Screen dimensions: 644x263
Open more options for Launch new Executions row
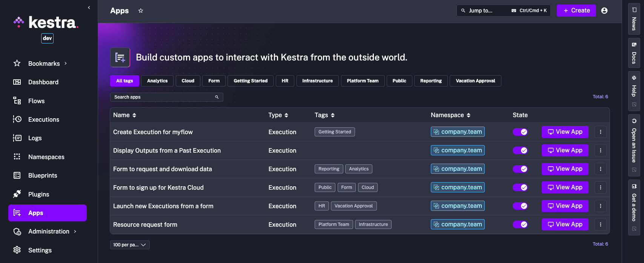click(x=601, y=206)
